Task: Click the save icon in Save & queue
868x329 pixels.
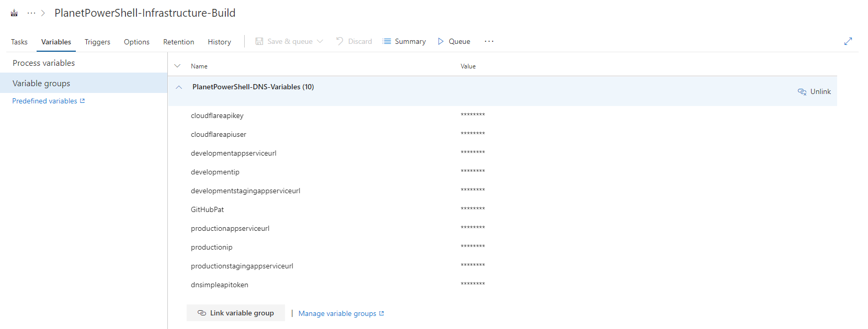Action: [259, 41]
